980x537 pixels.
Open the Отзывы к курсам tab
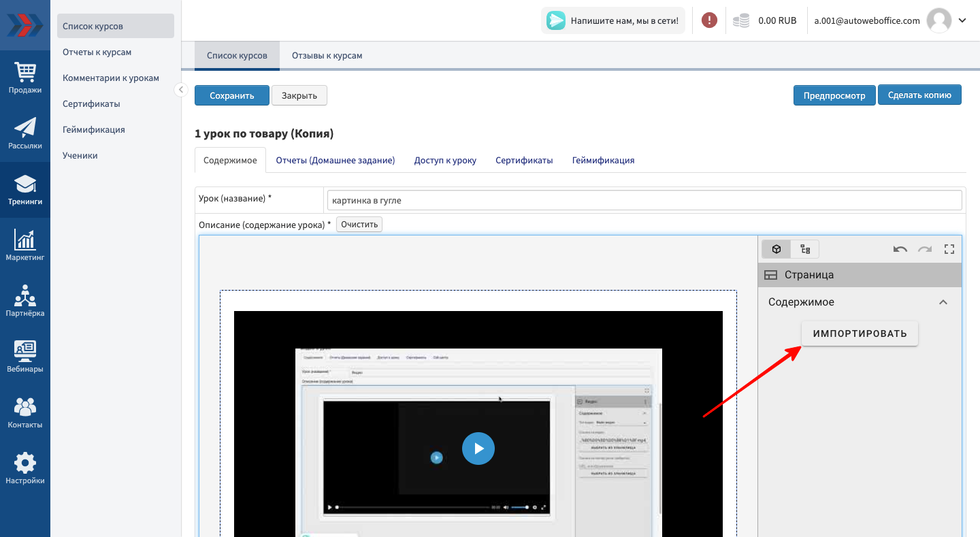pyautogui.click(x=327, y=56)
